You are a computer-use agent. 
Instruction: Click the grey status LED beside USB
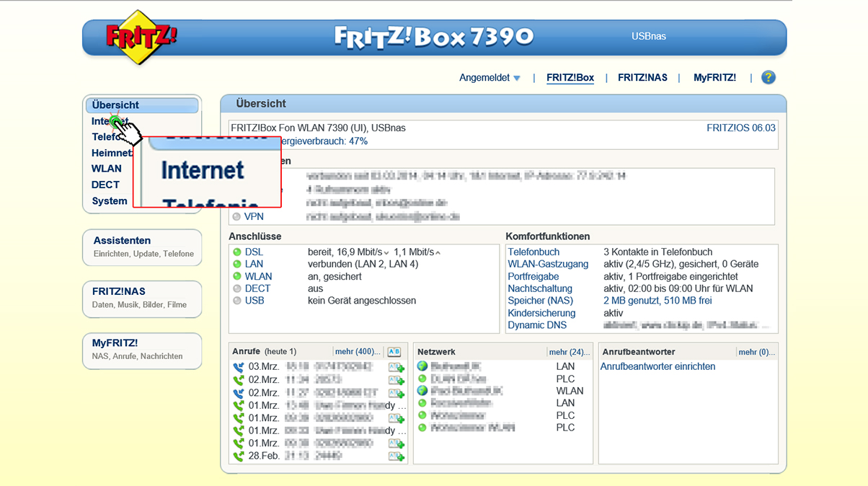click(x=237, y=301)
